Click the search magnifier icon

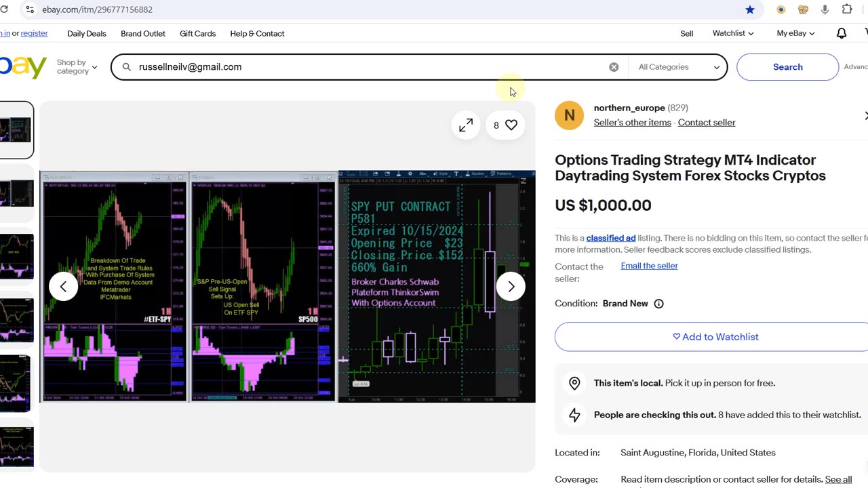(x=126, y=67)
